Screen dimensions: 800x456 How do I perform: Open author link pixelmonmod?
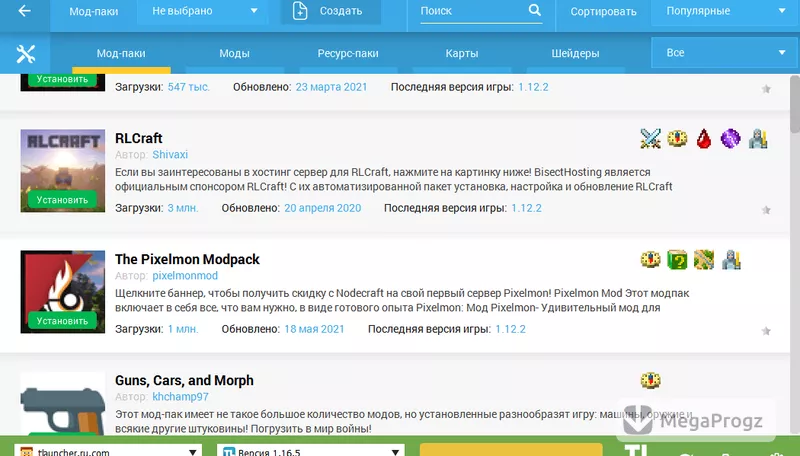pyautogui.click(x=185, y=275)
